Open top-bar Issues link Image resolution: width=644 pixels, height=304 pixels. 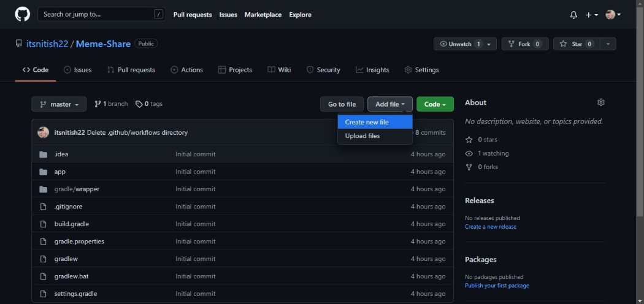click(228, 15)
